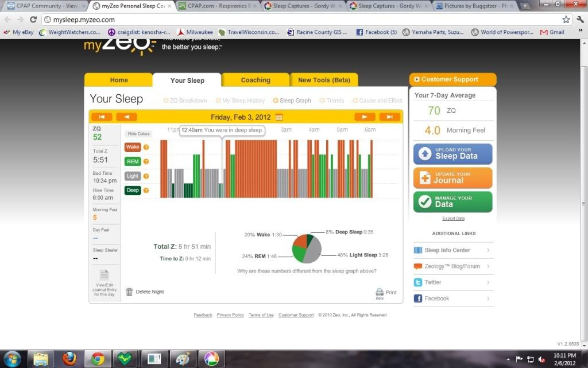This screenshot has height=368, width=588.
Task: Open Firefox from the taskbar
Action: (x=69, y=359)
